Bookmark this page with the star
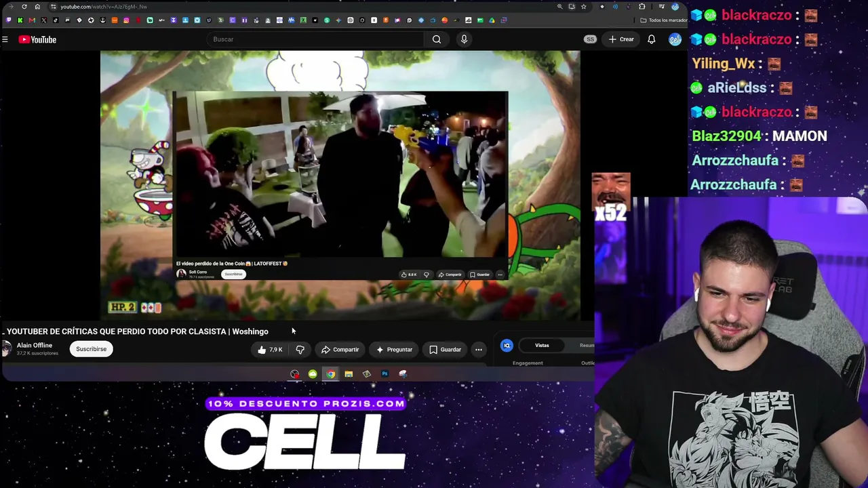Viewport: 868px width, 488px height. (x=583, y=7)
